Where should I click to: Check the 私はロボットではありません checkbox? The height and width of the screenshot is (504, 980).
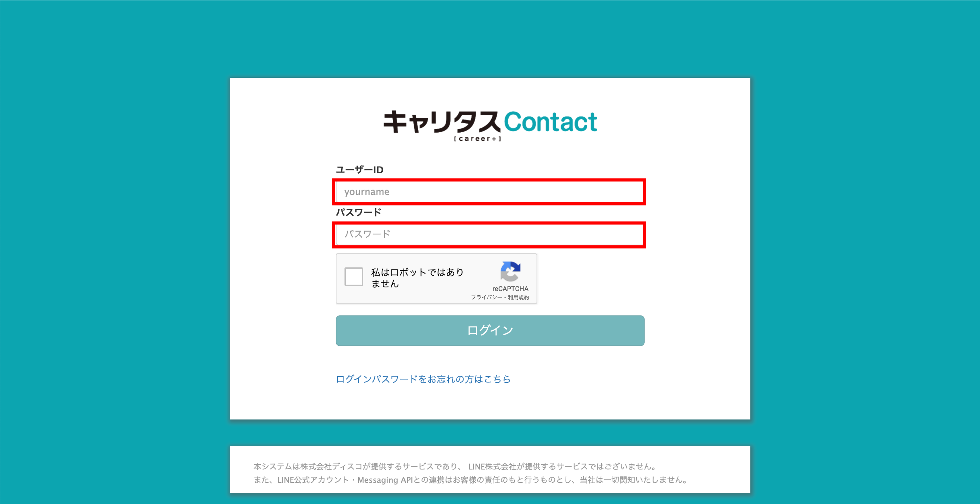coord(353,276)
